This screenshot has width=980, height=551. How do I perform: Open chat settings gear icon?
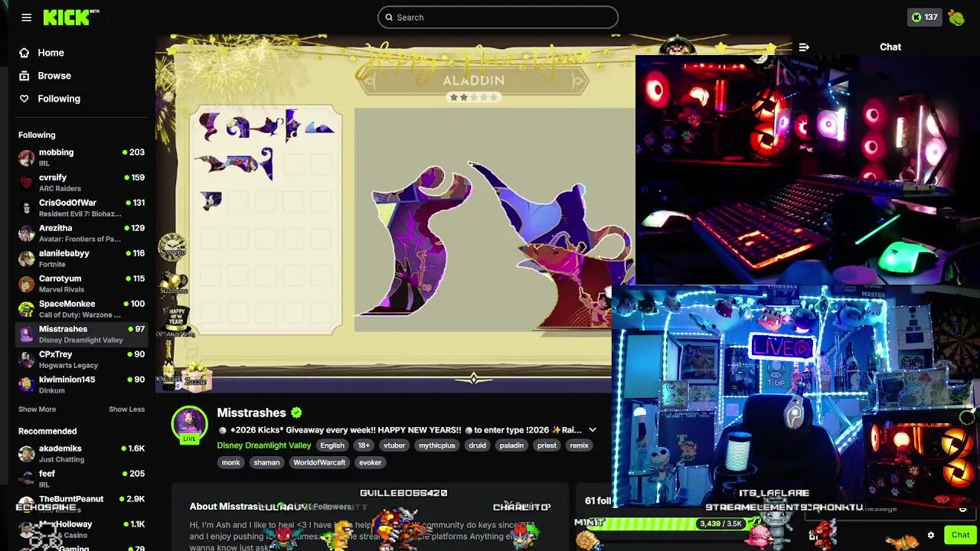click(x=931, y=535)
